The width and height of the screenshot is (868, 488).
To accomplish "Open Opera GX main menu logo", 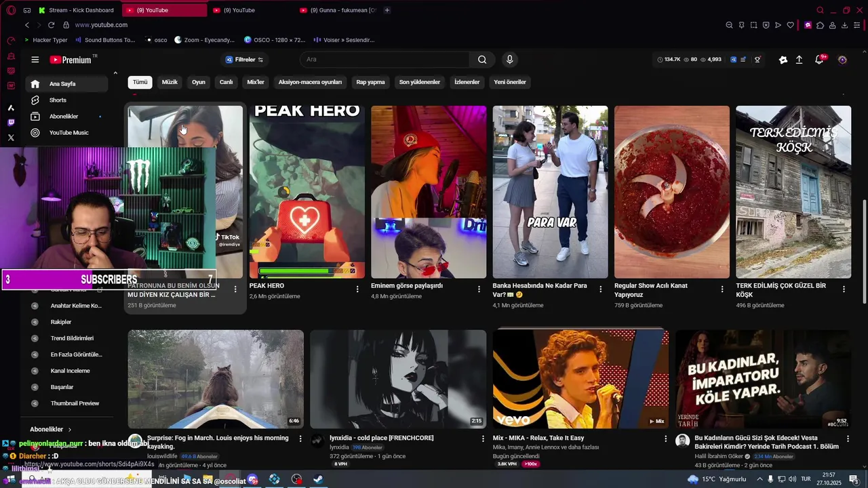I will [11, 10].
